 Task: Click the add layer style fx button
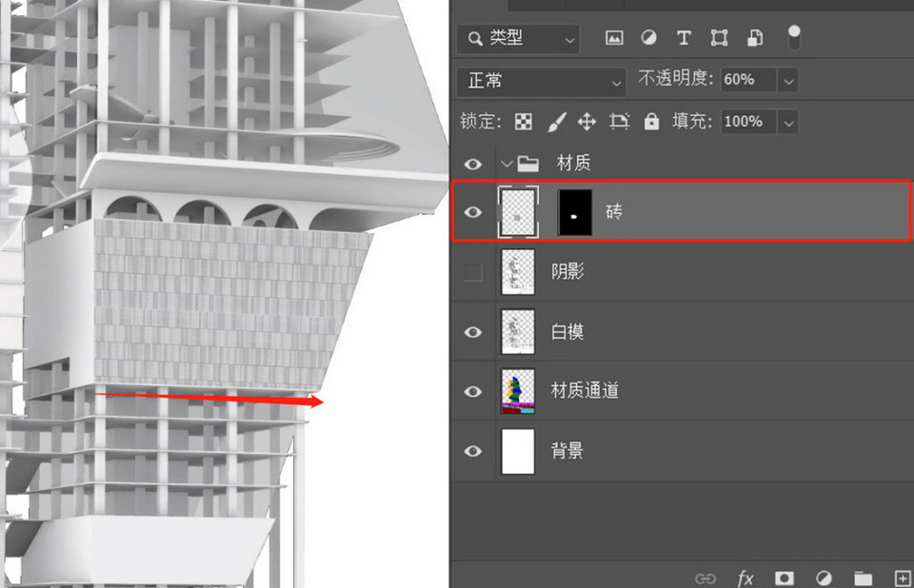(745, 578)
